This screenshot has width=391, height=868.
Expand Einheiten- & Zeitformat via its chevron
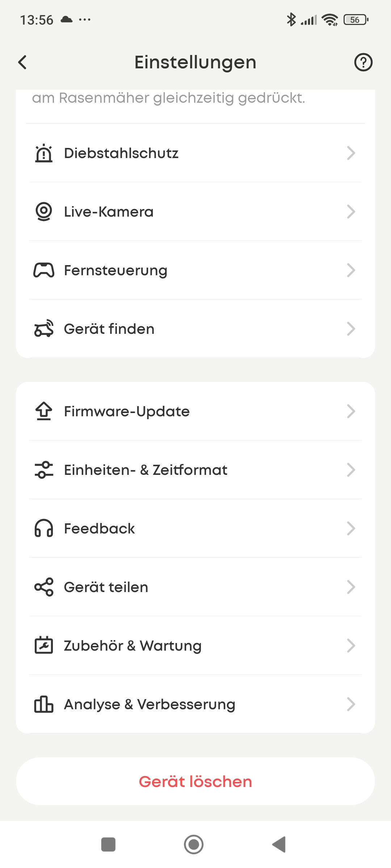tap(350, 470)
